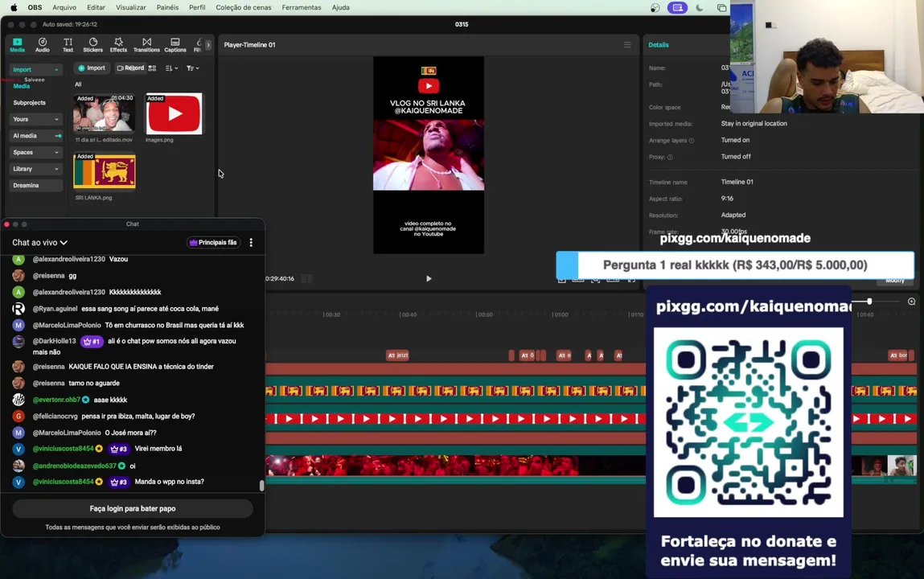Select the Sri Lanka flag clip track
The height and width of the screenshot is (579, 924).
pos(455,390)
